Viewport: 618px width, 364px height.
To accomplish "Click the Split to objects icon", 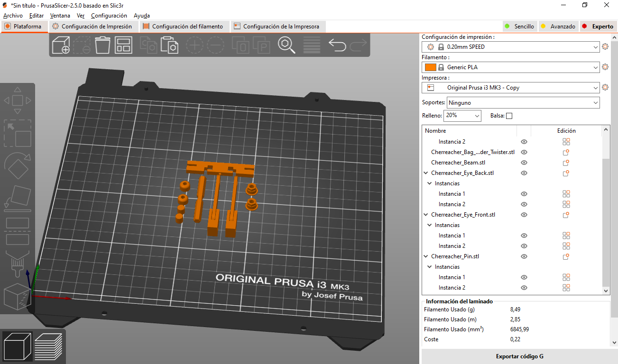I will point(241,45).
